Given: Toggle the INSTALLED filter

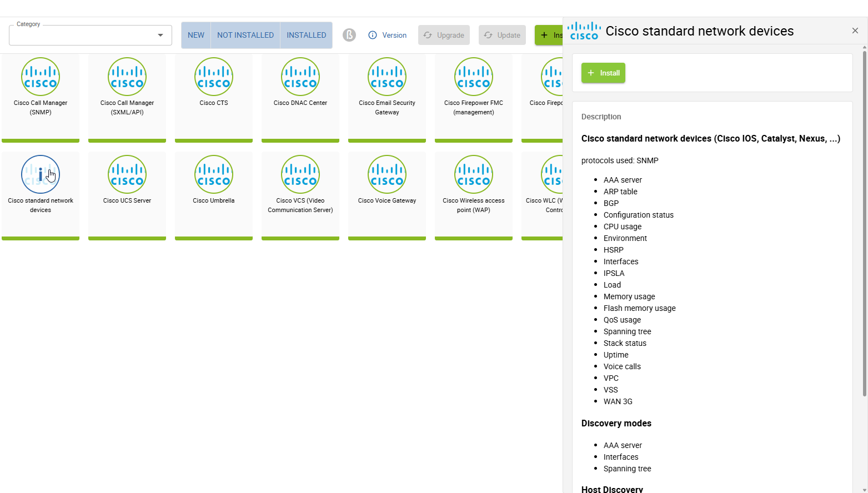Looking at the screenshot, I should [307, 35].
